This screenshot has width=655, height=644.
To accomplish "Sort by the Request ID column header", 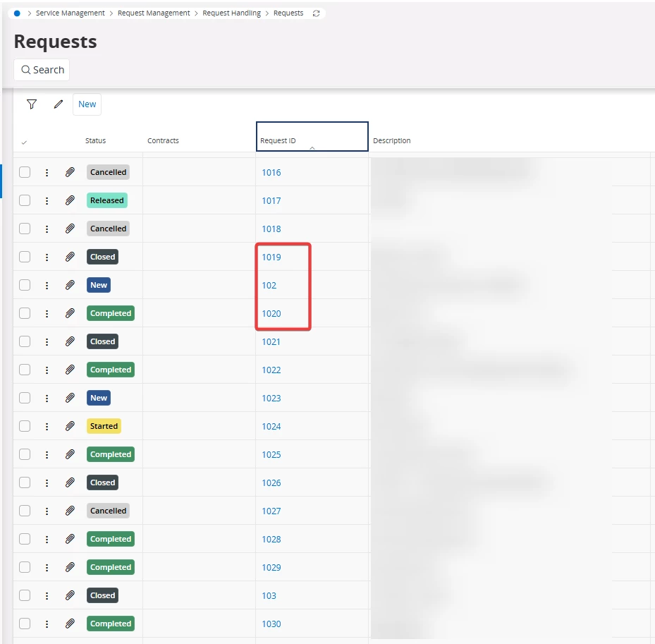I will (312, 137).
